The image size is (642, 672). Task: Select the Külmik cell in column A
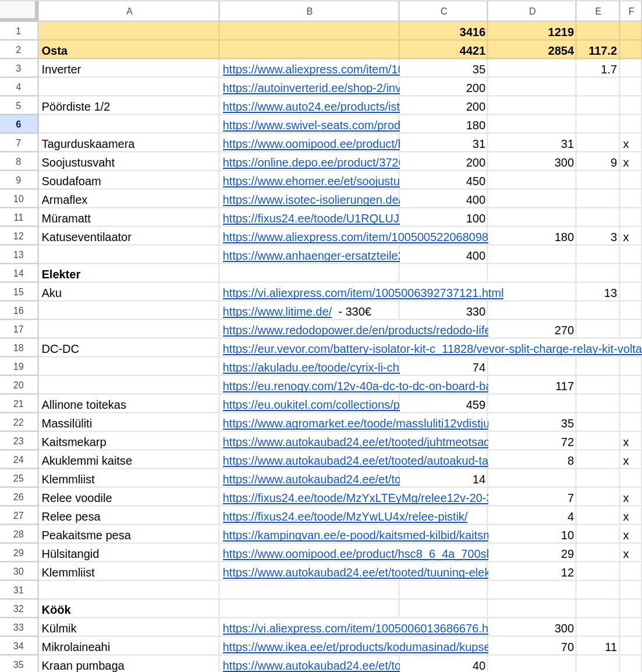click(129, 628)
